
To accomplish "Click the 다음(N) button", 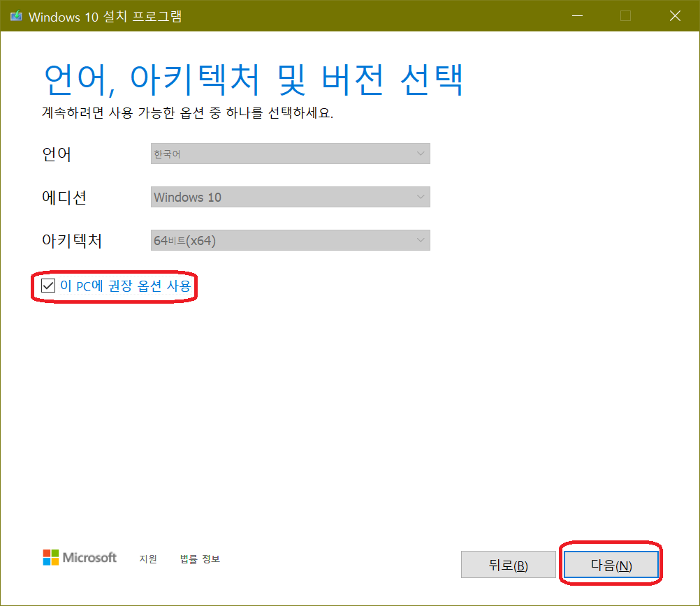I will pos(611,565).
